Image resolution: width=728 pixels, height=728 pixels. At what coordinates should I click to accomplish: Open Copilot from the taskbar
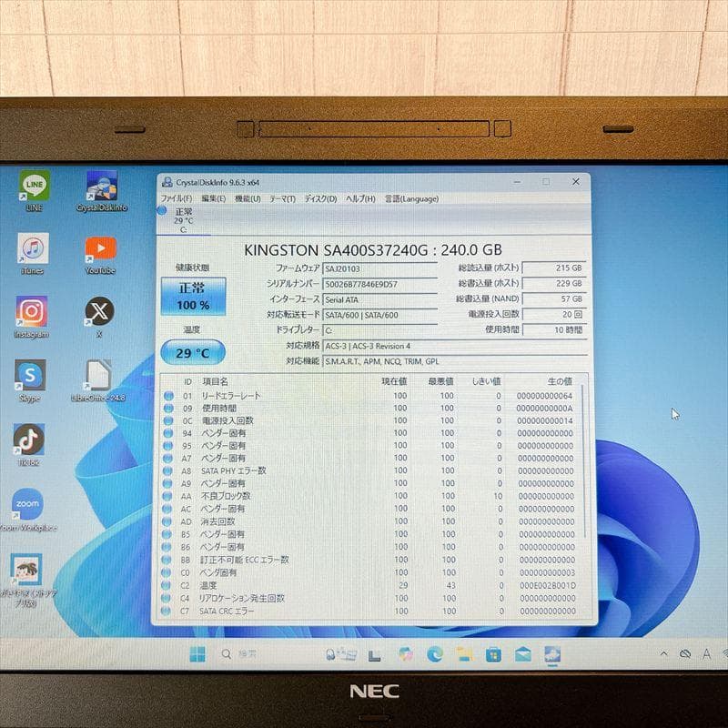coord(405,654)
